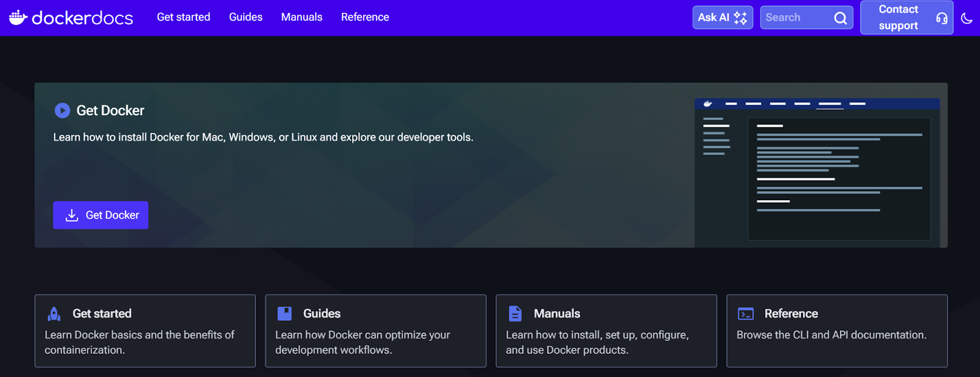Open the Manuals nav menu item

[301, 17]
